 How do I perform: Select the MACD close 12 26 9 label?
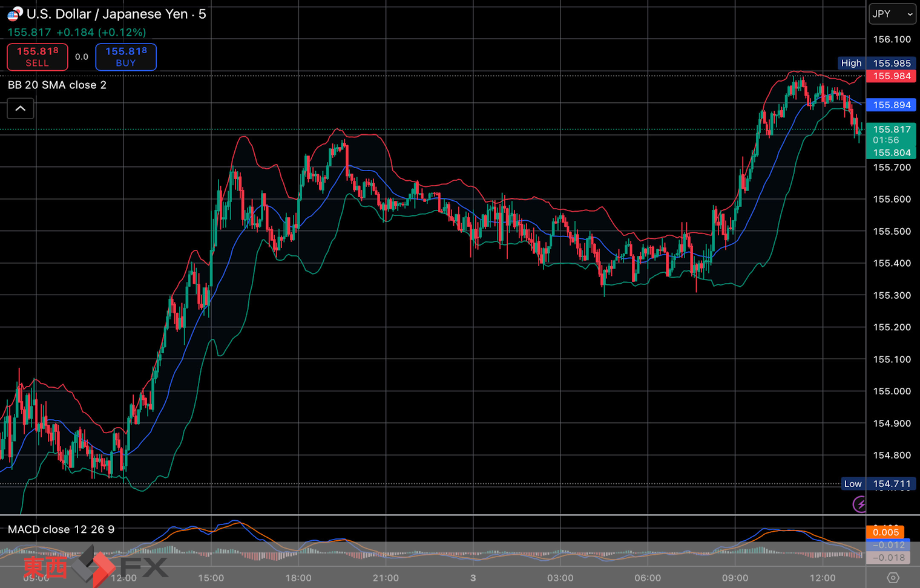(61, 529)
